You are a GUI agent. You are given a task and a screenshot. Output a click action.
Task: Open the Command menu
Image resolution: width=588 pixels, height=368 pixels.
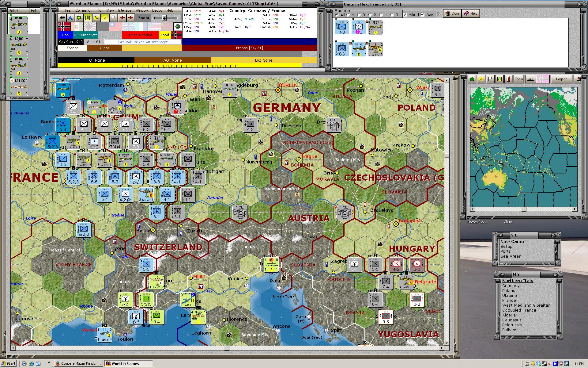83,10
